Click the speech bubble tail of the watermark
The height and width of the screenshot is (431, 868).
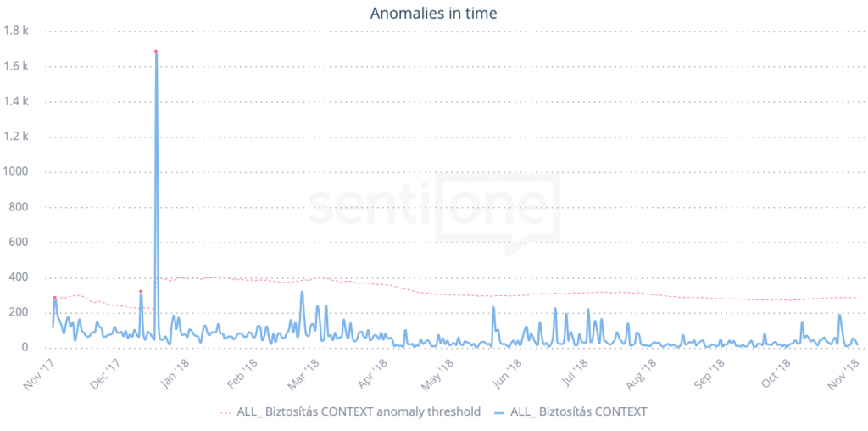pyautogui.click(x=515, y=249)
